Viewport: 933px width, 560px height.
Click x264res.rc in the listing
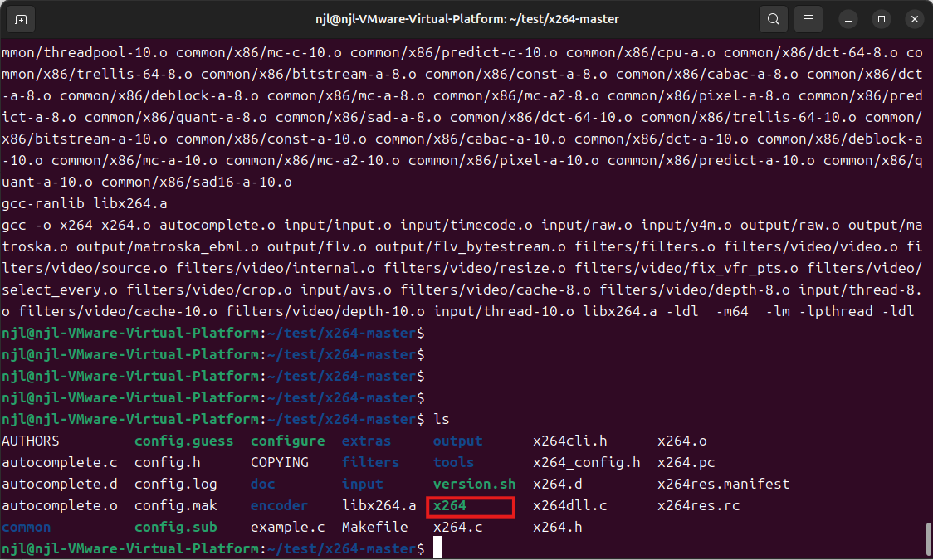(699, 505)
